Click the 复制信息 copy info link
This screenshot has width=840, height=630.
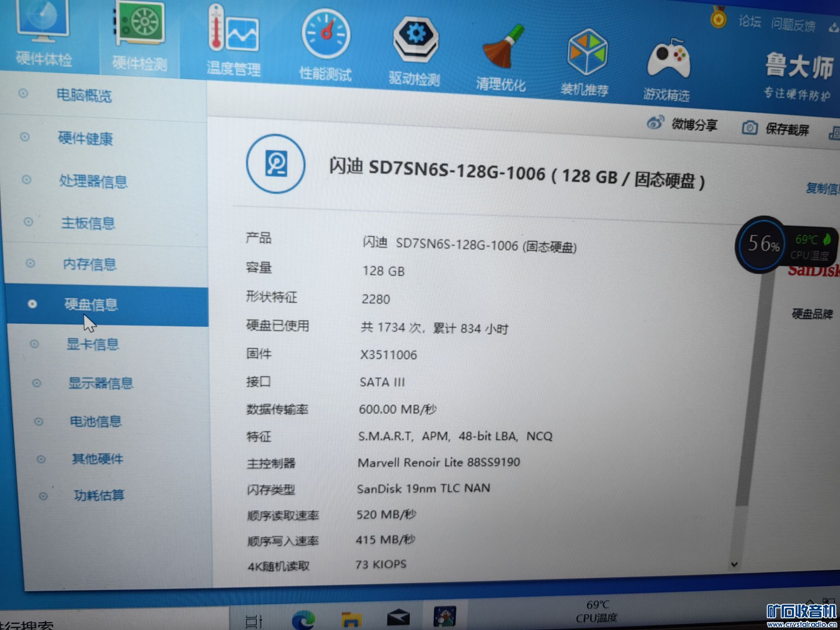pos(822,188)
